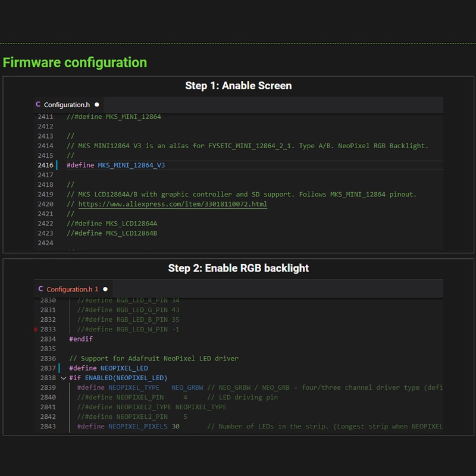Click the unsaved dot on the Step 2 Configuration.h tab
Viewport: 476px width, 476px height.
pyautogui.click(x=97, y=289)
